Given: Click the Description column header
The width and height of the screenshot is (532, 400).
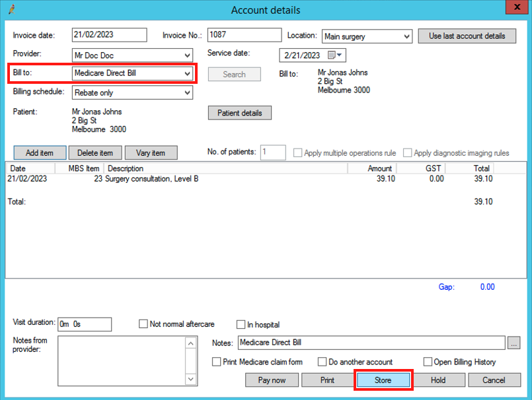Looking at the screenshot, I should click(225, 168).
